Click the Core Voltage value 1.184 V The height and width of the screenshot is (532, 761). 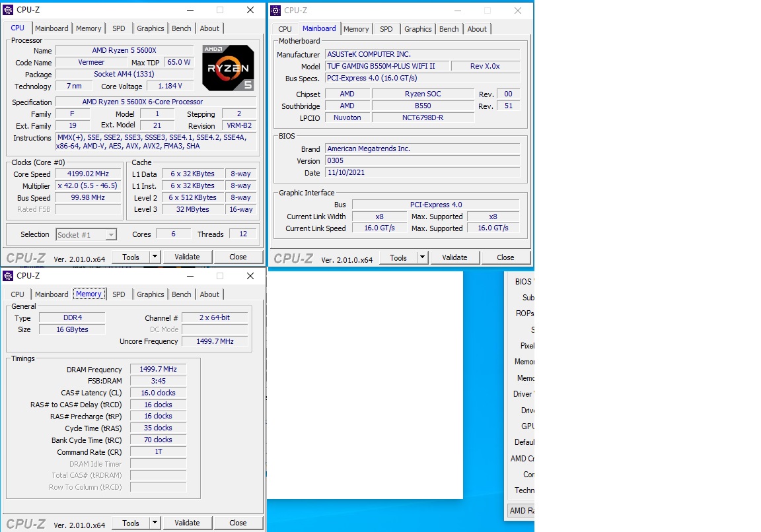pyautogui.click(x=170, y=86)
